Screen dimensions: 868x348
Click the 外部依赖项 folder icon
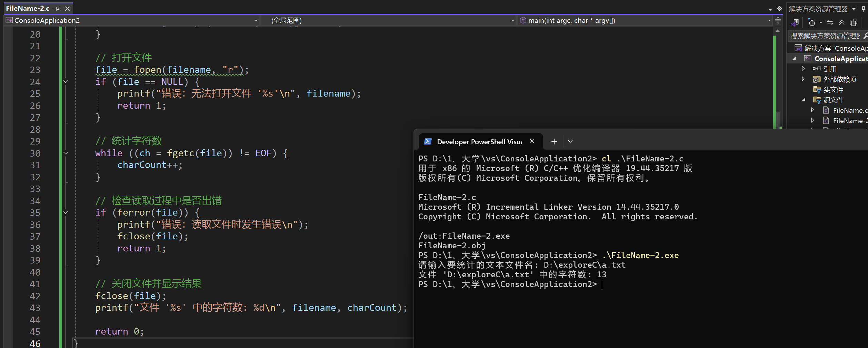(x=817, y=79)
